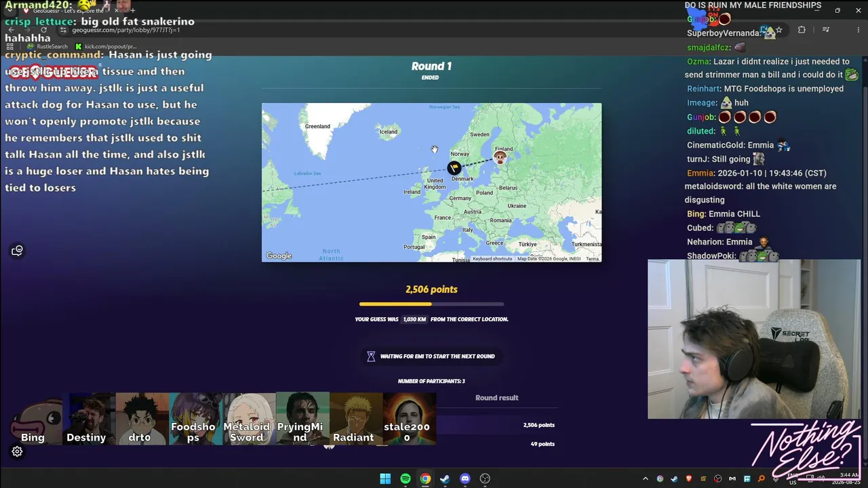Screen dimensions: 868x488
Task: Click the guess flag marker on map
Action: pos(454,167)
